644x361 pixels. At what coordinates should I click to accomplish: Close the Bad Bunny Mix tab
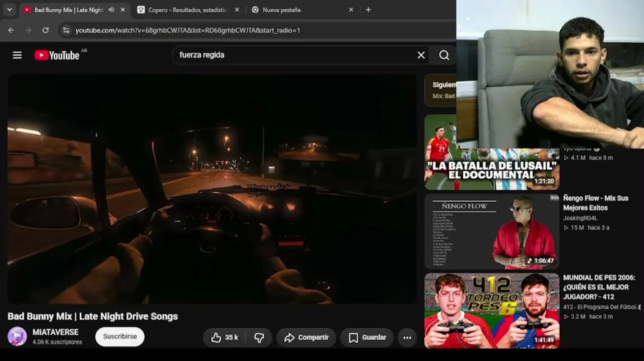pyautogui.click(x=123, y=10)
